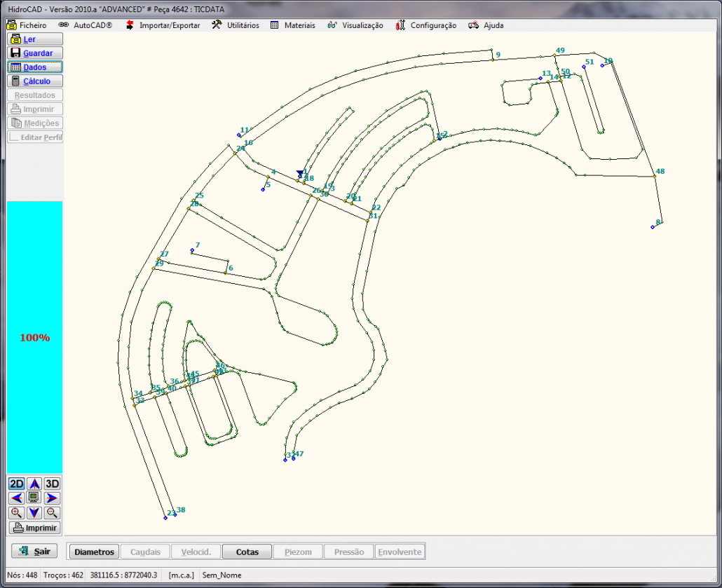Pan the view left with the left arrow
Image resolution: width=722 pixels, height=588 pixels.
point(16,498)
